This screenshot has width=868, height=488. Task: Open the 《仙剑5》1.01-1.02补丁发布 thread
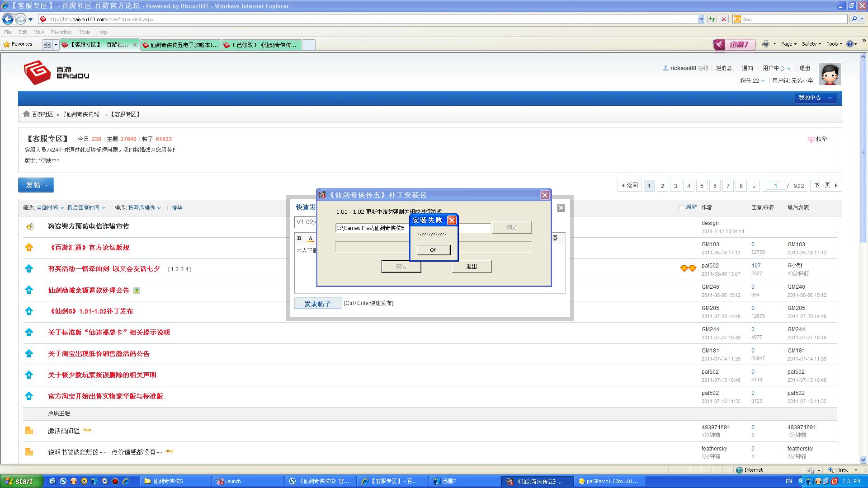pyautogui.click(x=90, y=311)
